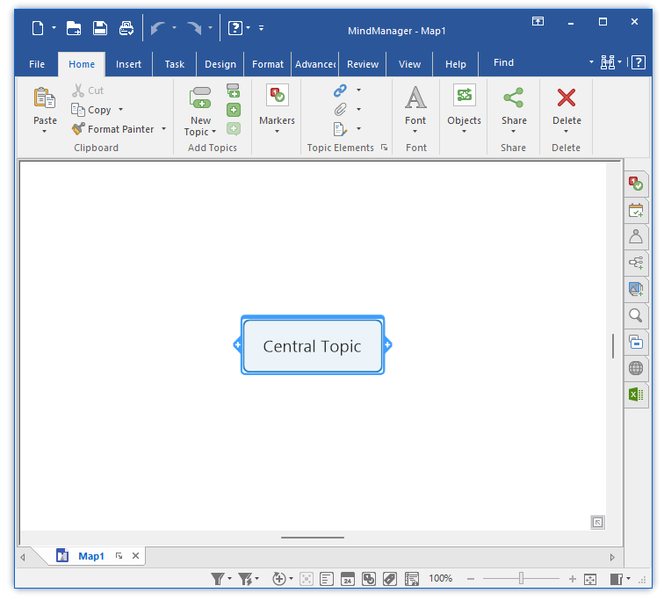Click the 100% zoom level

click(440, 578)
